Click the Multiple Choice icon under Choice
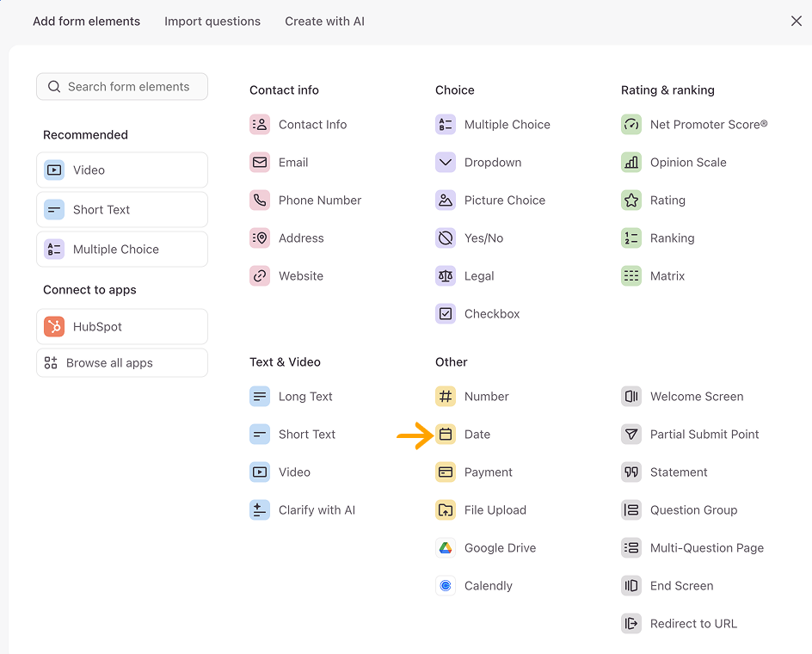 (446, 125)
